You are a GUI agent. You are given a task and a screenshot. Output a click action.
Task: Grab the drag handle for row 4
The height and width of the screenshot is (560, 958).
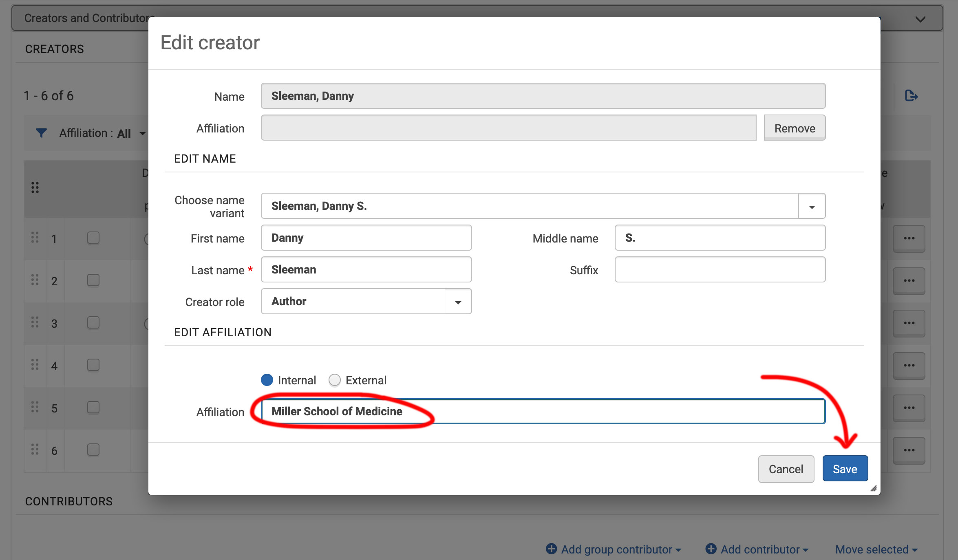[35, 365]
